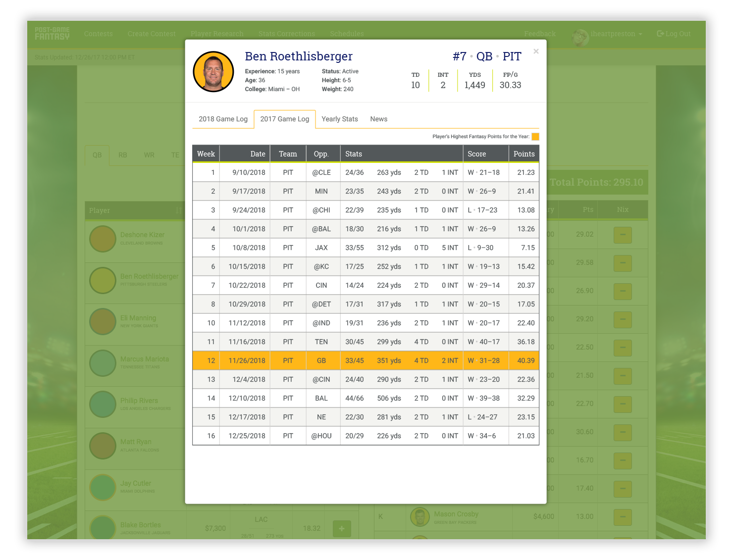Open Jay Cutler in player list

coord(136,483)
